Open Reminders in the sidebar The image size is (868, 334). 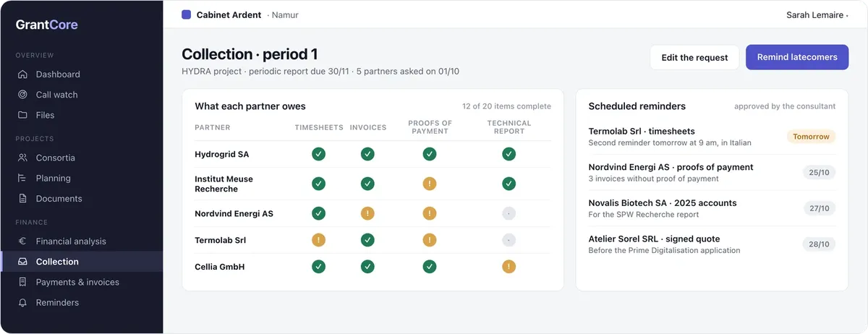pyautogui.click(x=81, y=303)
